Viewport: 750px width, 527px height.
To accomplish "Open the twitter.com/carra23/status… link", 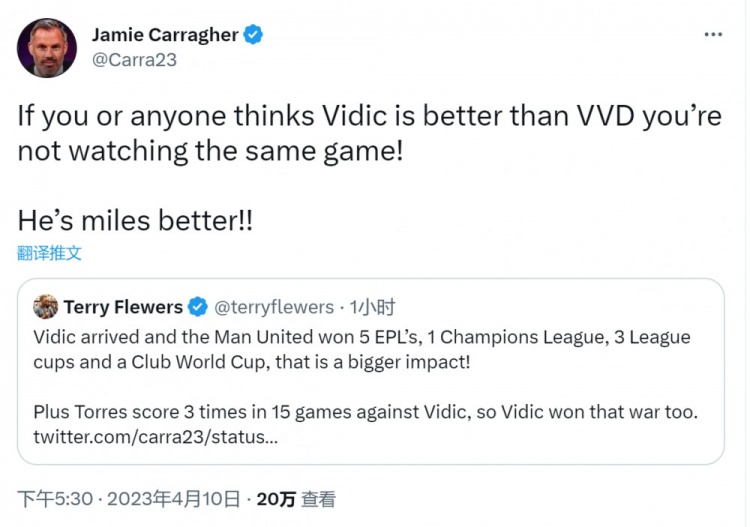I will [x=155, y=437].
